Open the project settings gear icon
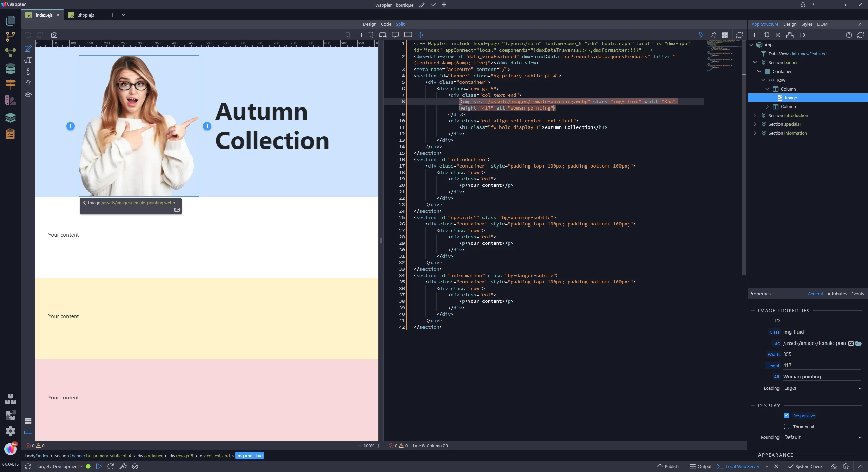The height and width of the screenshot is (472, 868). pyautogui.click(x=10, y=431)
